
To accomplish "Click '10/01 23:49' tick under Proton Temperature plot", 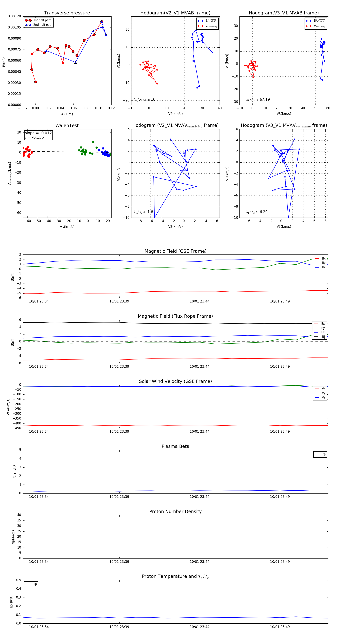I will pyautogui.click(x=280, y=627).
